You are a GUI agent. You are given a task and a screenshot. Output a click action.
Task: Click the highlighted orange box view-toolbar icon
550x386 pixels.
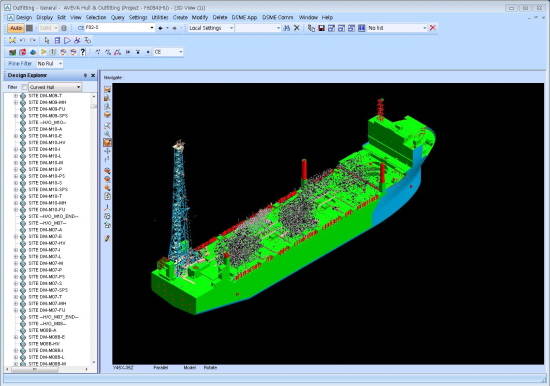107,142
